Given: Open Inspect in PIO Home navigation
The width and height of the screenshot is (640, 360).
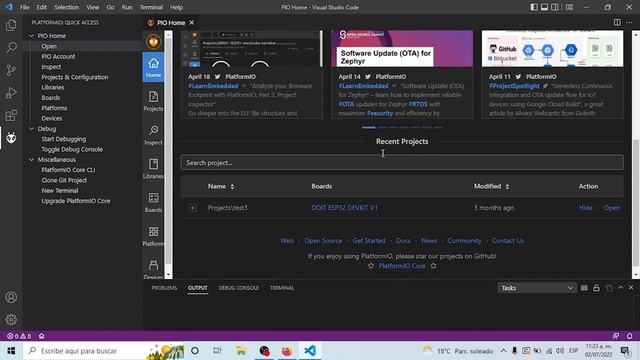Looking at the screenshot, I should [x=153, y=135].
